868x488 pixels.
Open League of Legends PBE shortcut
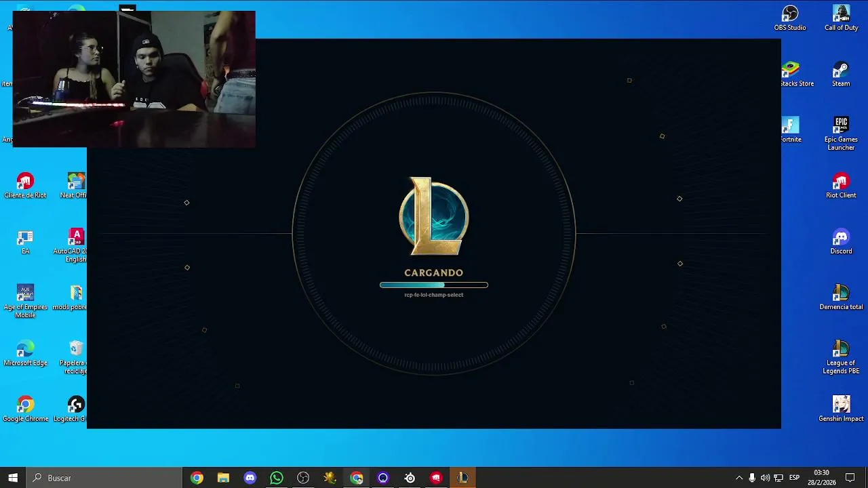pyautogui.click(x=841, y=357)
